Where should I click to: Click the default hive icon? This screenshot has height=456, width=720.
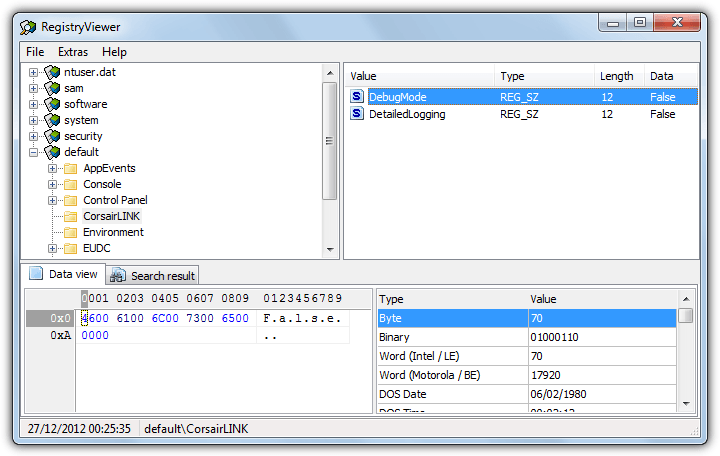point(52,152)
